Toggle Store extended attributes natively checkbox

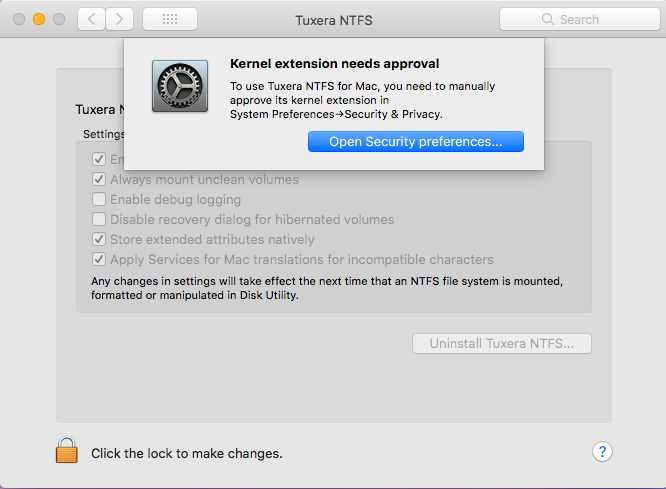[99, 239]
